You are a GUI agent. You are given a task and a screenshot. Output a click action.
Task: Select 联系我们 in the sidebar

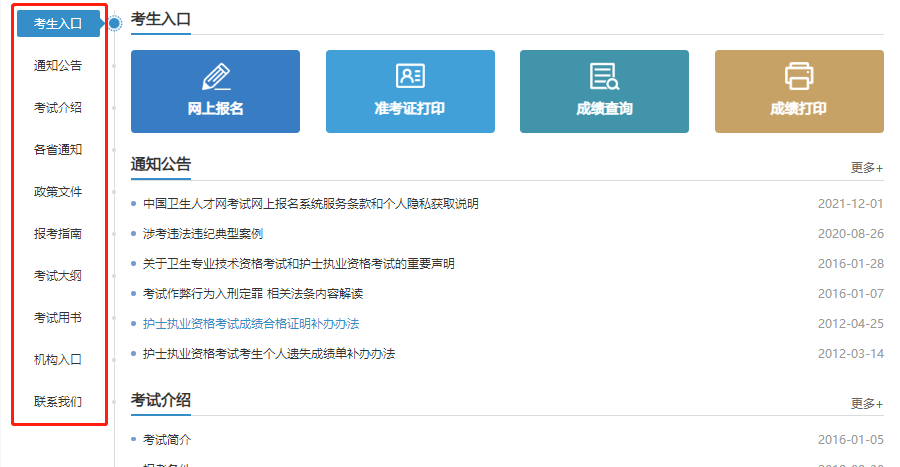coord(58,402)
